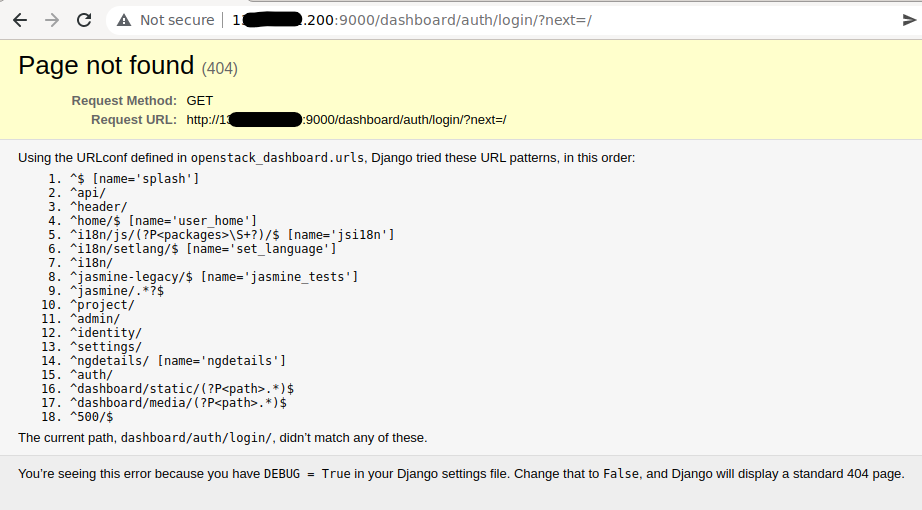922x510 pixels.
Task: Click the GET request method value
Action: click(200, 101)
